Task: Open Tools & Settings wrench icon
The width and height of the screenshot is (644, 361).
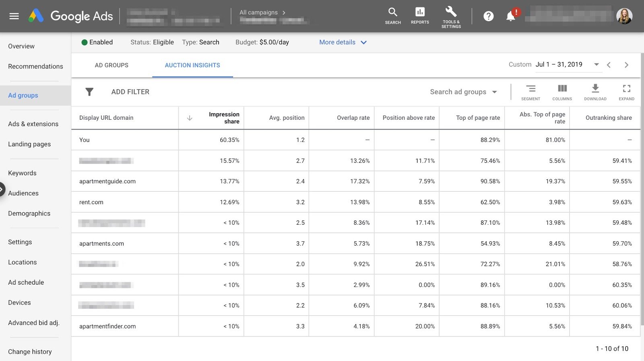Action: point(451,17)
